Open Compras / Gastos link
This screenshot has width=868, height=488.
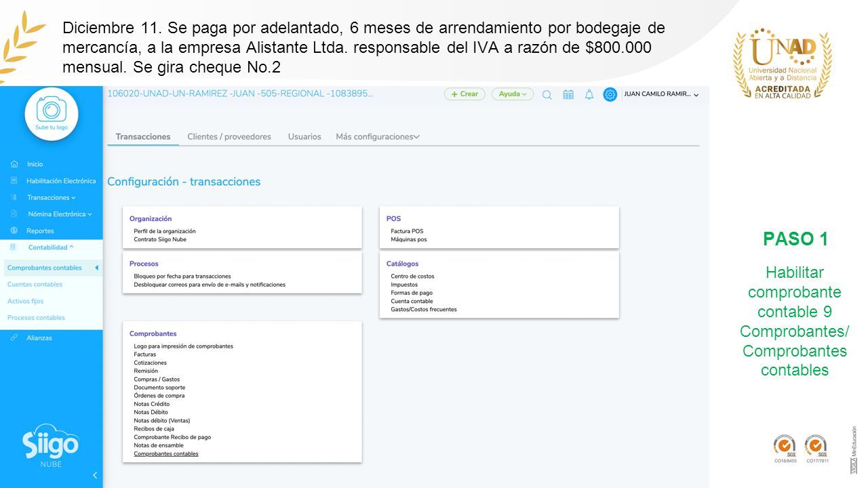pos(157,380)
